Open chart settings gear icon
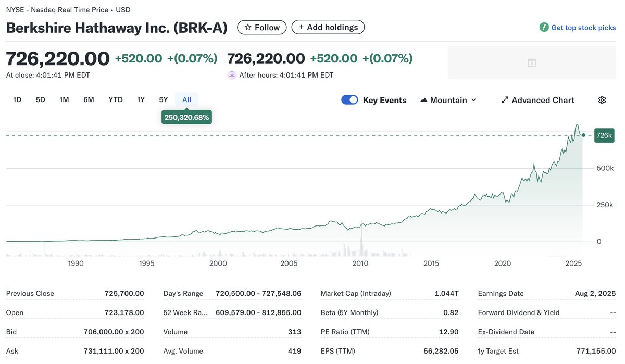Viewport: 625px width, 364px height. (602, 100)
